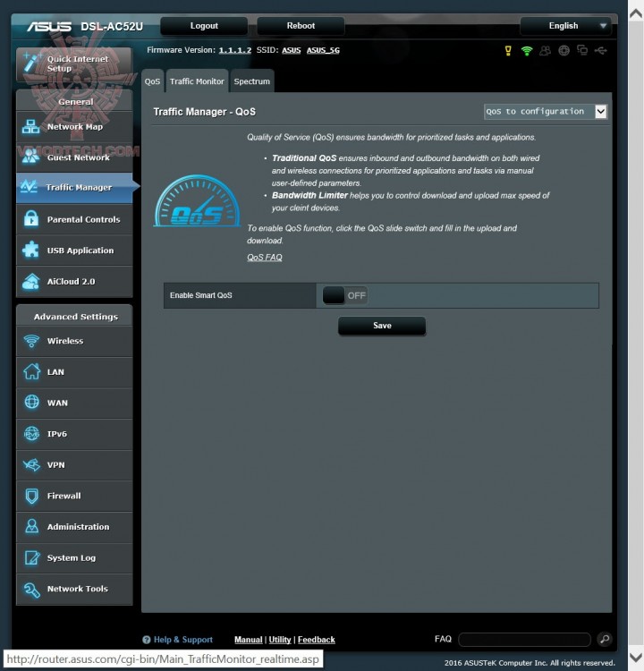Open Quick Internet Setup wizard icon
The height and width of the screenshot is (671, 644).
click(32, 63)
